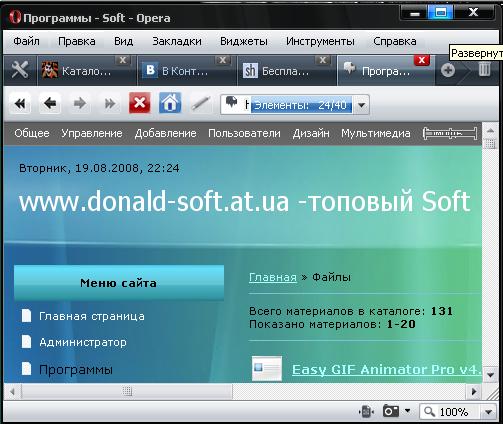Open the zoom percentage dropdown arrow
The height and width of the screenshot is (424, 503).
488,412
